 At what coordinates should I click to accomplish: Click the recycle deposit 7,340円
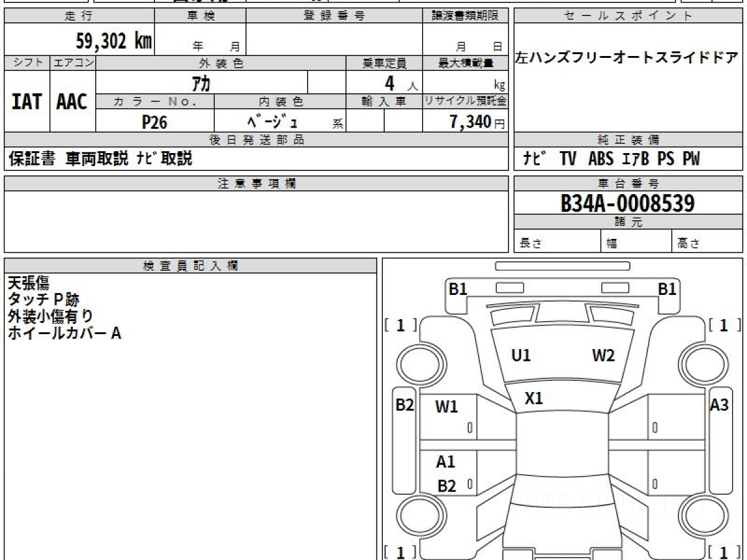point(477,122)
